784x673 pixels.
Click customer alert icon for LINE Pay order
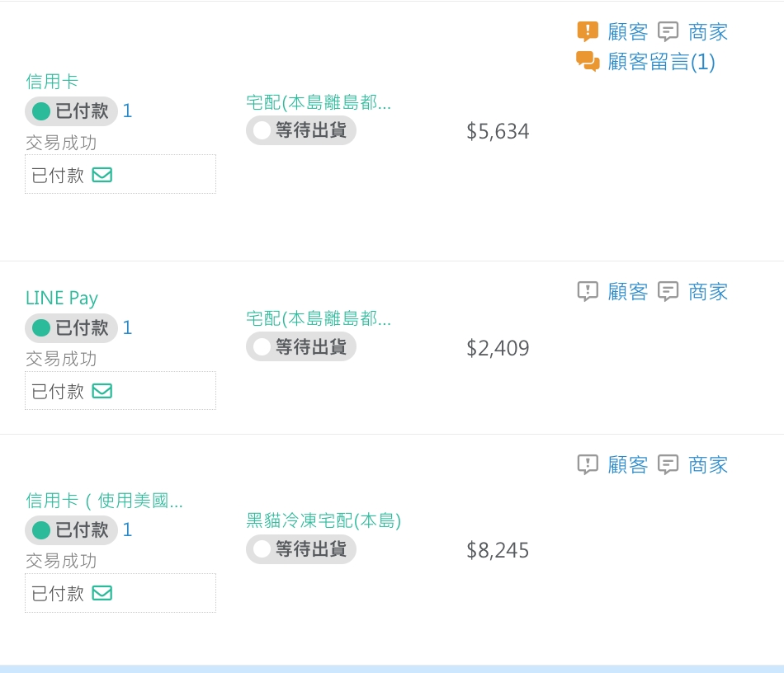click(587, 291)
